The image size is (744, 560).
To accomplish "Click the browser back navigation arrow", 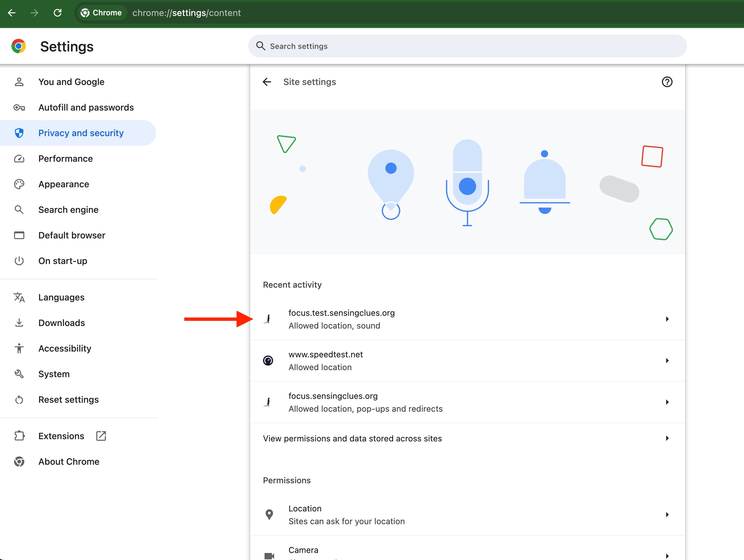I will point(12,13).
